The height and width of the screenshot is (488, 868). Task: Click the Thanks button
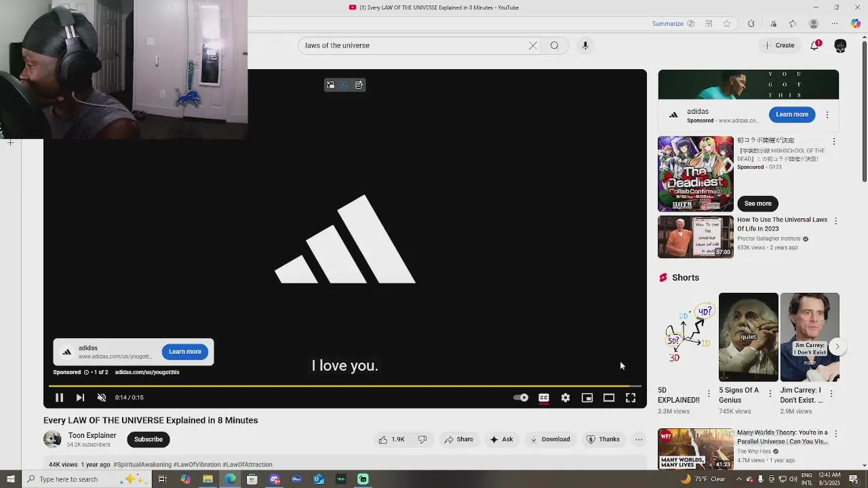[x=604, y=439]
